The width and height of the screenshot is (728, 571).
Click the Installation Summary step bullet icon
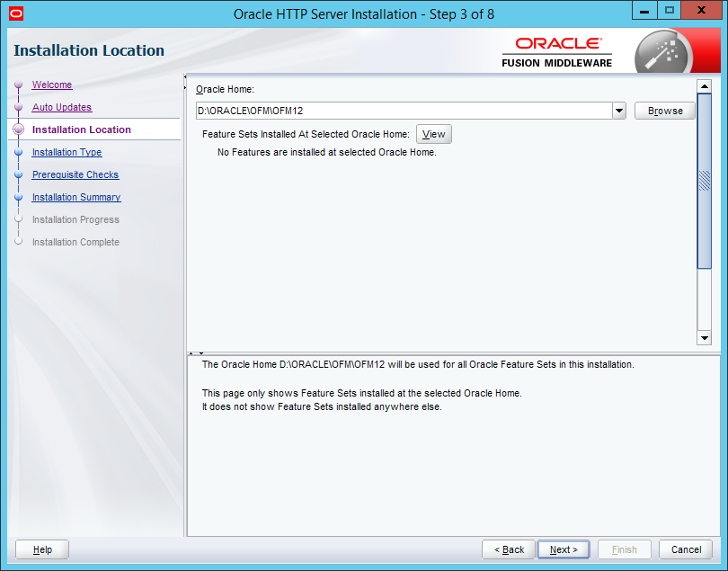tap(18, 198)
